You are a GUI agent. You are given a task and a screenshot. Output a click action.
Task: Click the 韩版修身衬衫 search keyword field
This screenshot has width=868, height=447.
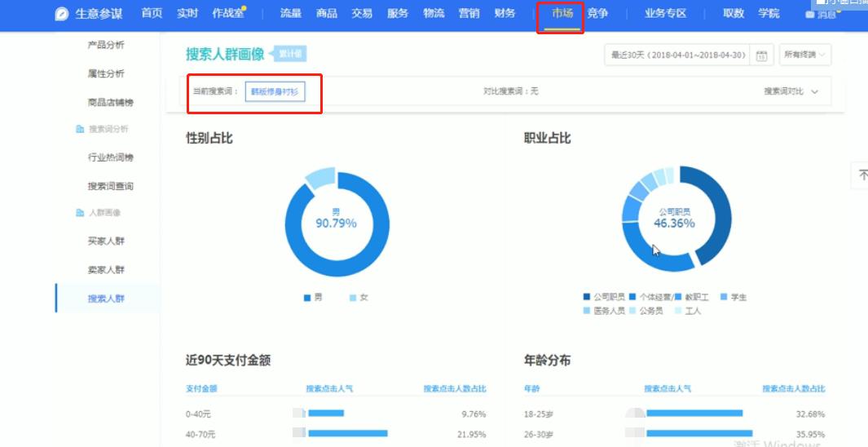(x=275, y=91)
